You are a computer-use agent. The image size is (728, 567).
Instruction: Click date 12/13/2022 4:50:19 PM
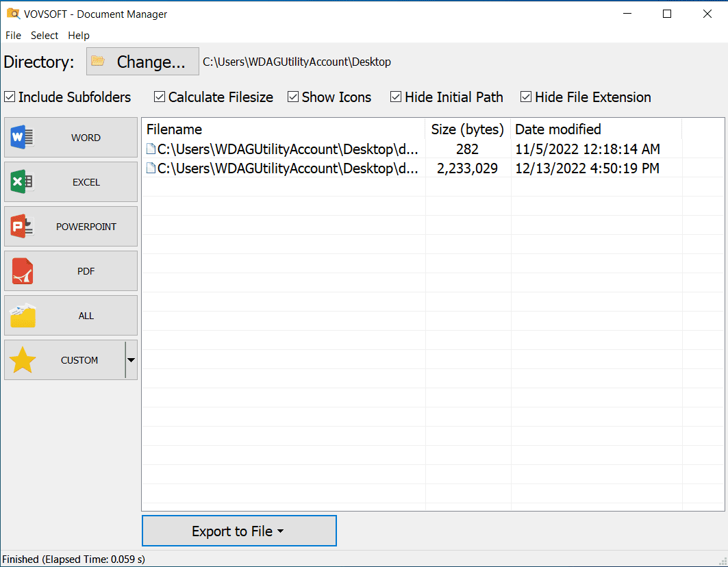tap(587, 168)
